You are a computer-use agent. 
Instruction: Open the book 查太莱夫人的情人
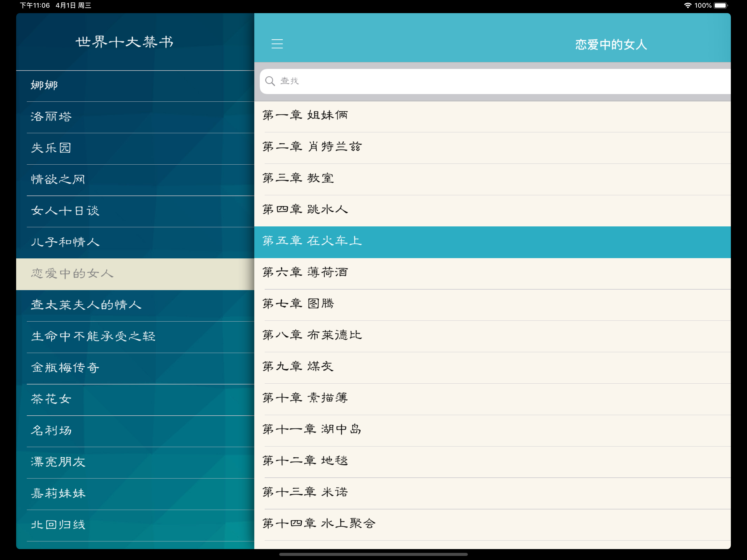pyautogui.click(x=135, y=306)
